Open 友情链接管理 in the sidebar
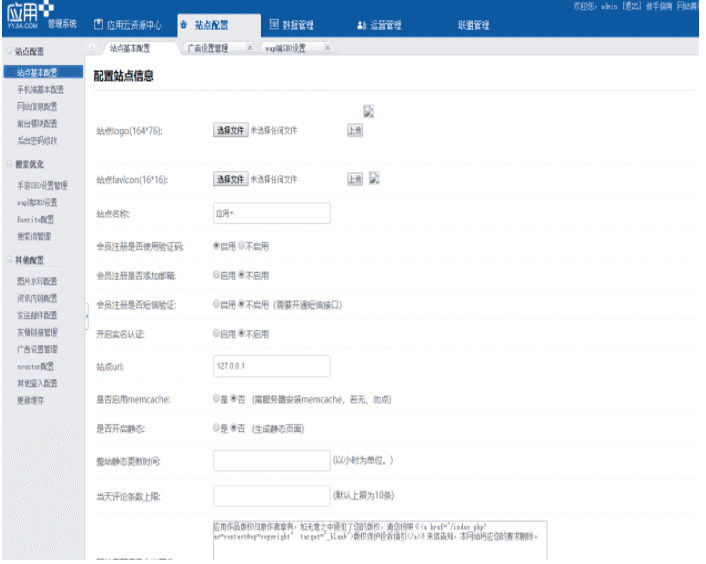The width and height of the screenshot is (706, 564). [x=37, y=333]
